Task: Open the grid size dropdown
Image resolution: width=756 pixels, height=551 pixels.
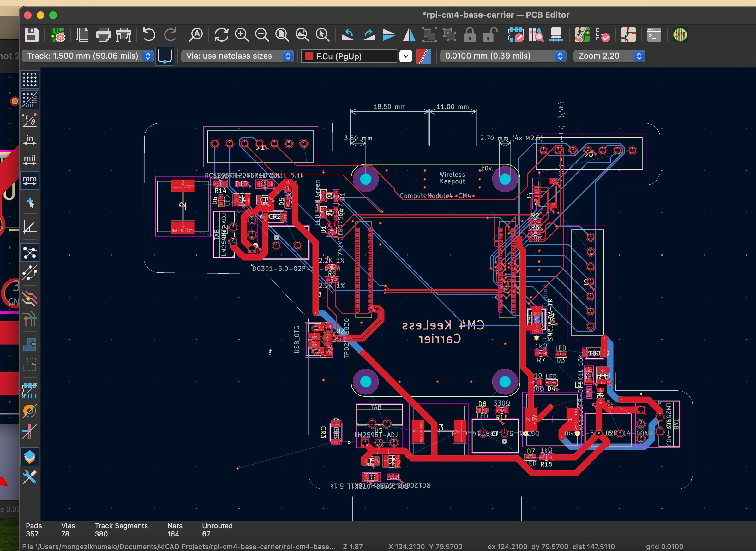Action: tap(503, 56)
